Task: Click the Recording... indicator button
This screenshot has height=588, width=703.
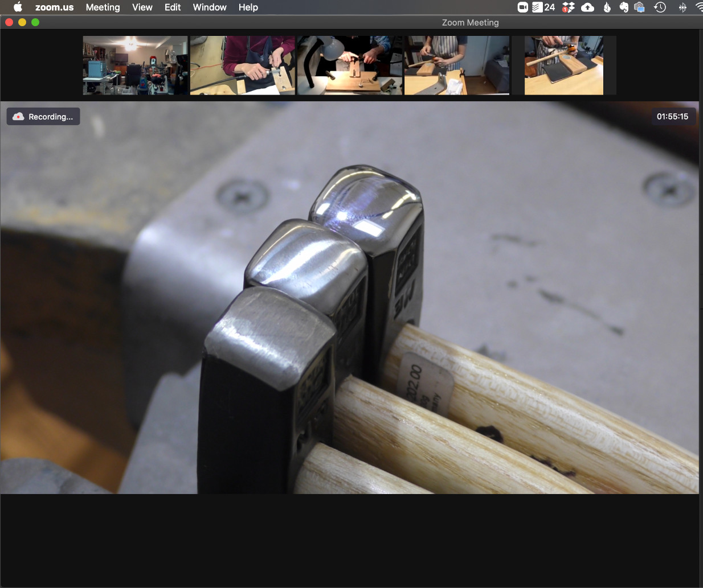Action: pyautogui.click(x=43, y=117)
